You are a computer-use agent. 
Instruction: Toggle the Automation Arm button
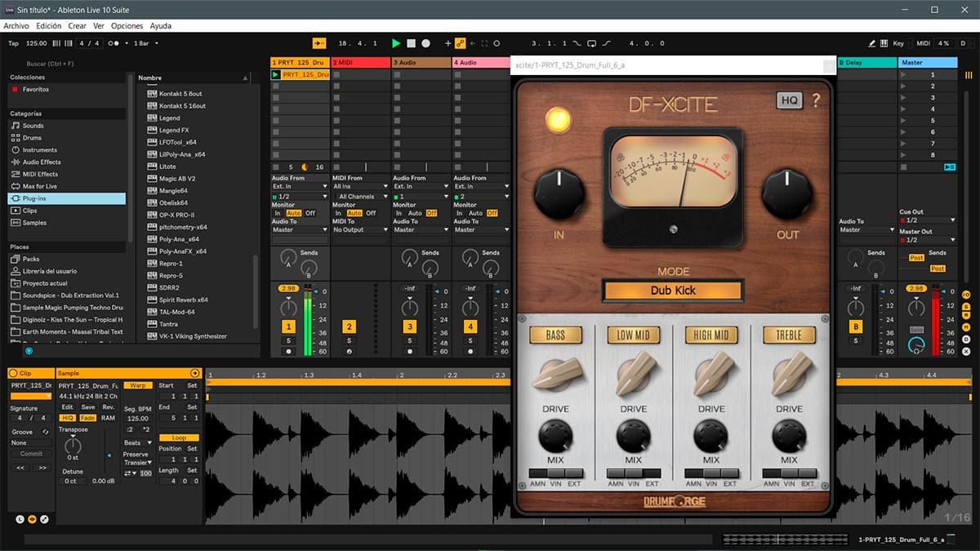click(460, 43)
